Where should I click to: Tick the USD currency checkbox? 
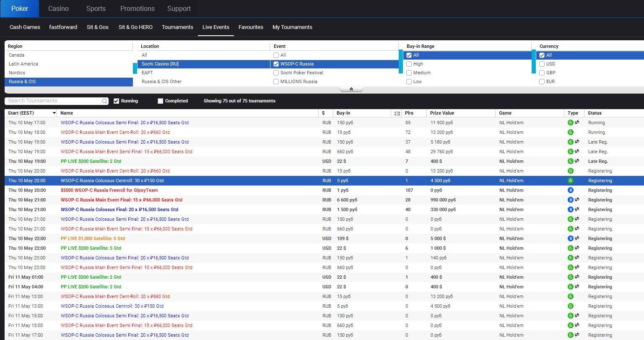tap(542, 64)
